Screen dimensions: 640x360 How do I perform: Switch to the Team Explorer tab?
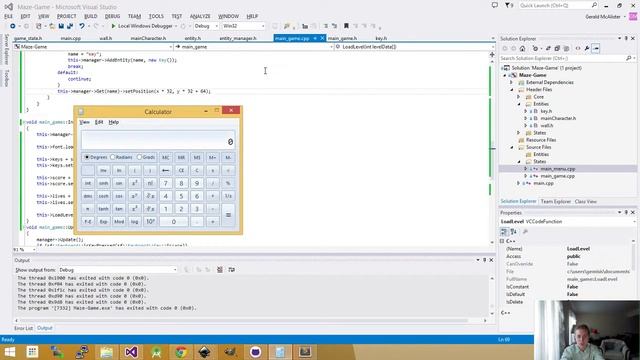click(x=556, y=201)
